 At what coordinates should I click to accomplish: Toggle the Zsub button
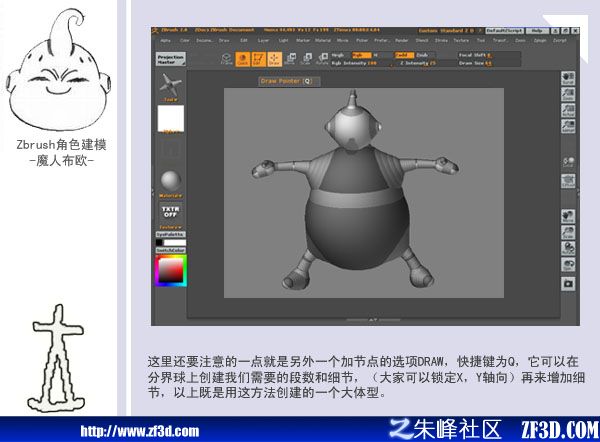click(x=424, y=55)
